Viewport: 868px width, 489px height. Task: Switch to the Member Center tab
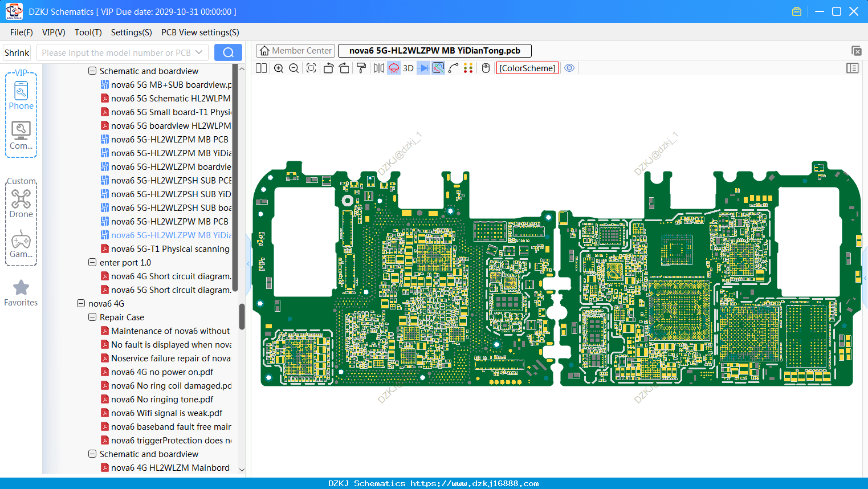[296, 51]
